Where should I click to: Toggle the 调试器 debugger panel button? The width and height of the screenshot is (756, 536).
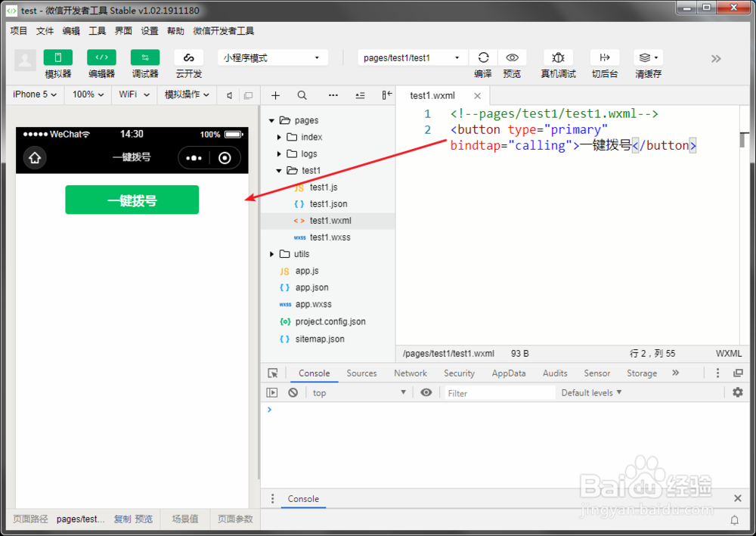(145, 57)
